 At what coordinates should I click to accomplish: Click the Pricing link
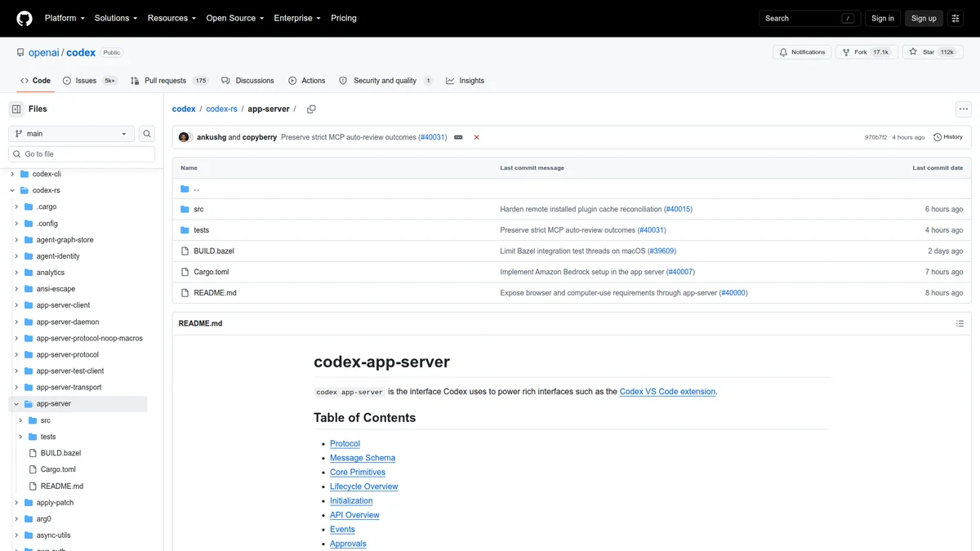pos(343,18)
